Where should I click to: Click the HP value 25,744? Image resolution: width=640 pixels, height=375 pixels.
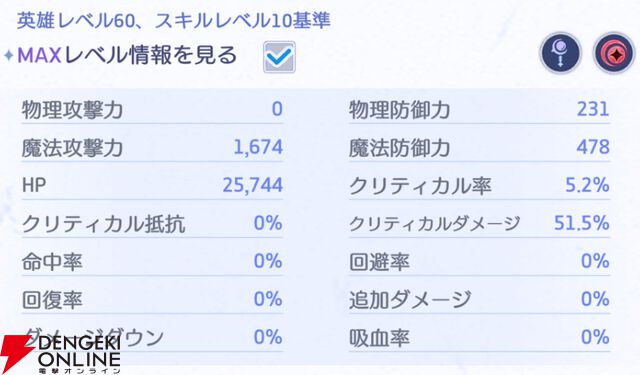(253, 185)
